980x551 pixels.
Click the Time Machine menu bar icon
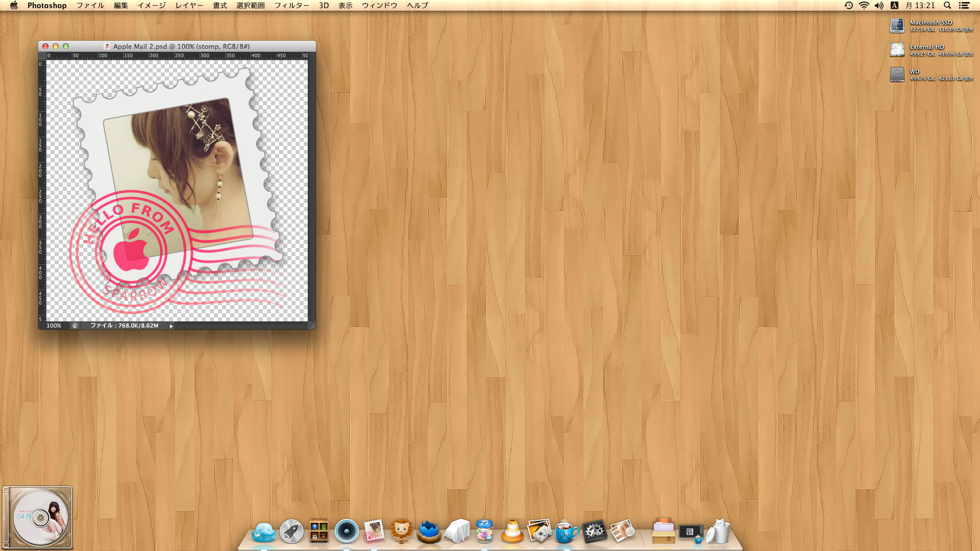849,6
